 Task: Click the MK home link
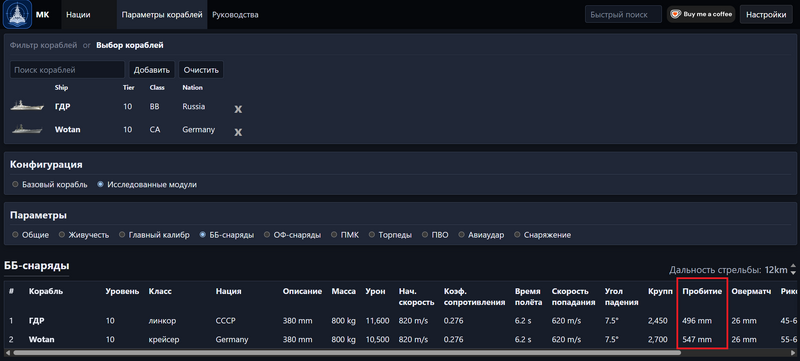coord(42,15)
